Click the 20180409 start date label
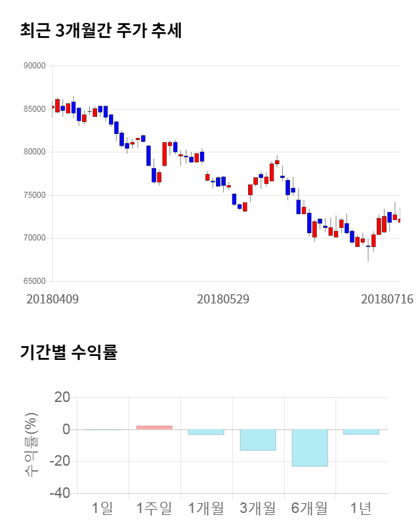 tap(52, 299)
